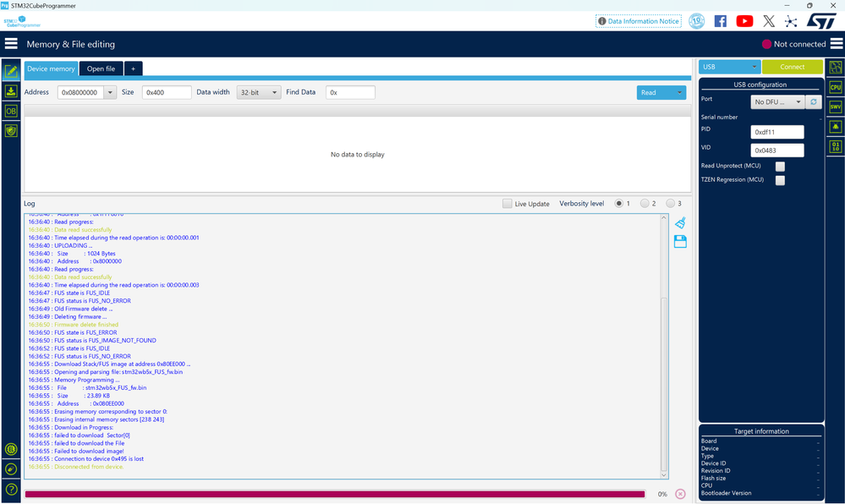The height and width of the screenshot is (504, 845).
Task: Open the help question mark icon
Action: click(11, 490)
